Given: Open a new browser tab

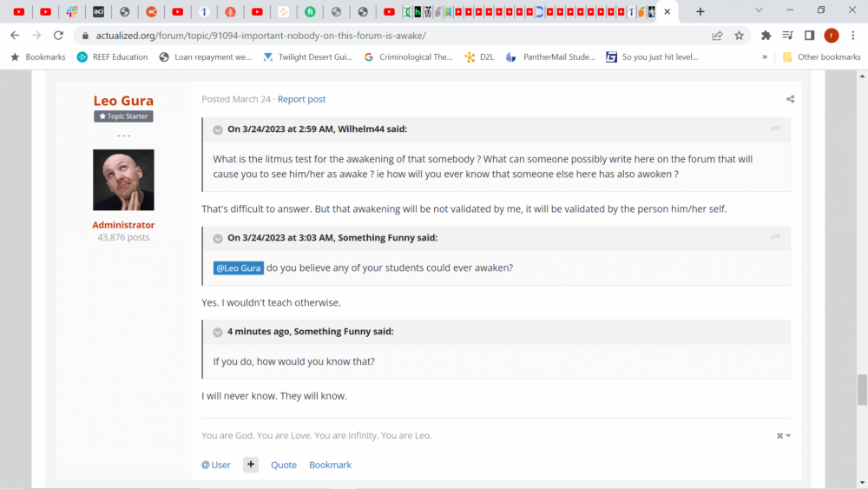Looking at the screenshot, I should [x=700, y=11].
